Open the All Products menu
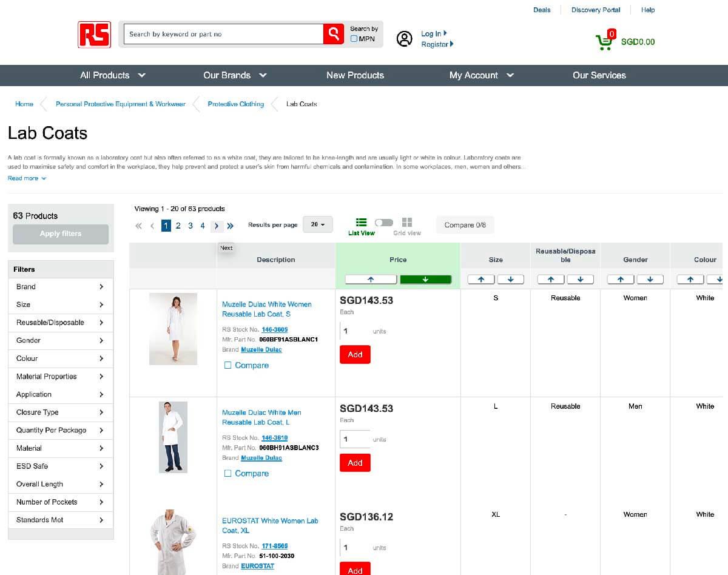728x575 pixels. click(113, 75)
